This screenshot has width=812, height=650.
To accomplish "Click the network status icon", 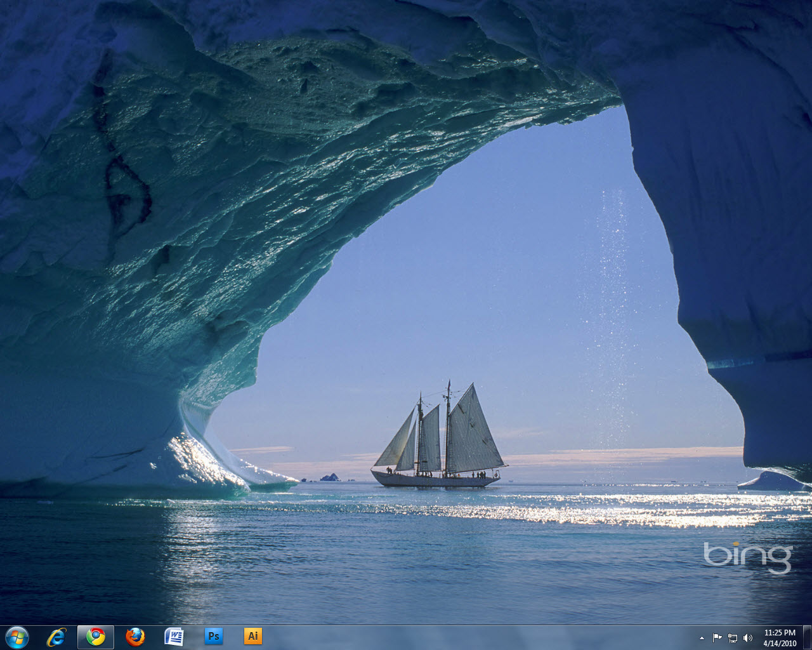I will pyautogui.click(x=733, y=638).
